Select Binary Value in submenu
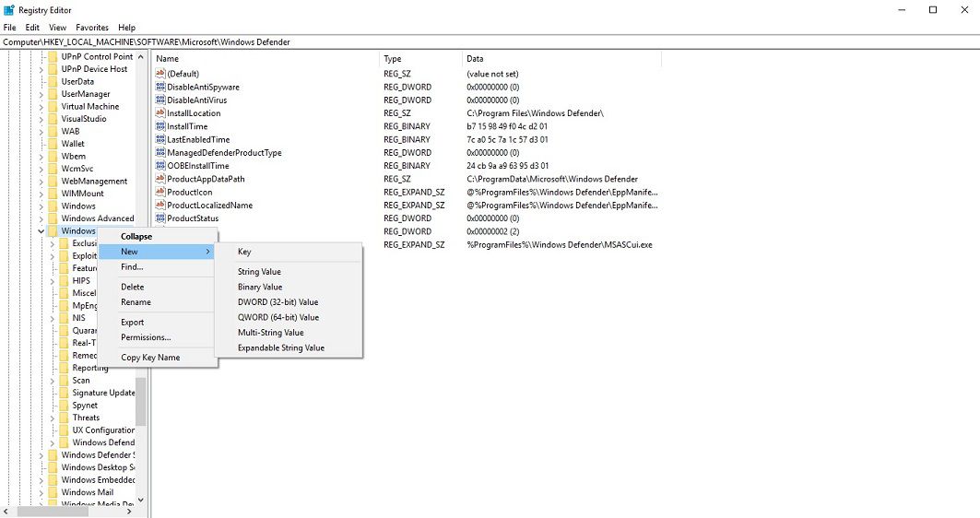 289,287
